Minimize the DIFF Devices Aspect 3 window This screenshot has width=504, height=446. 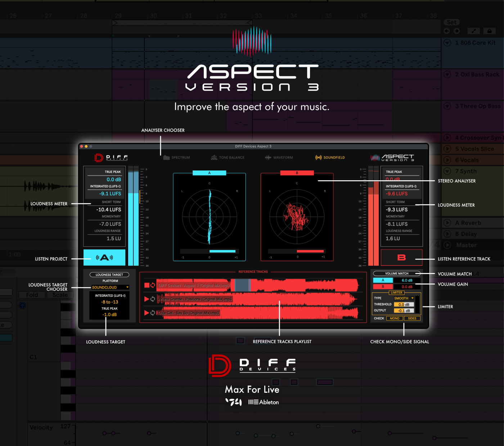click(86, 146)
